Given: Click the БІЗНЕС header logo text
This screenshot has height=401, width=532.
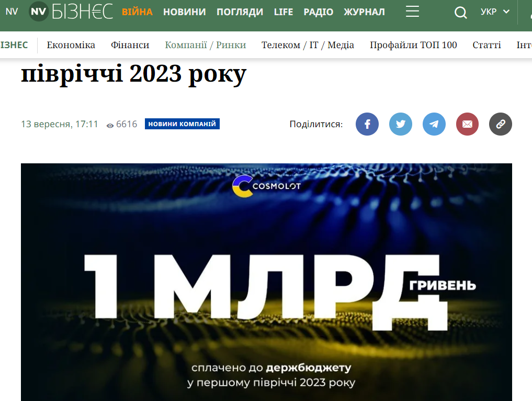Looking at the screenshot, I should (x=82, y=12).
